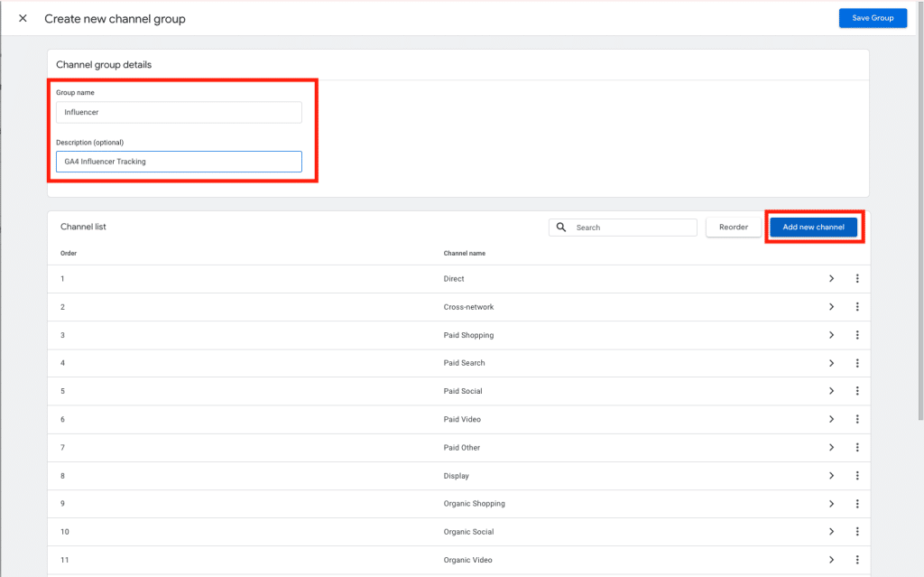Image resolution: width=924 pixels, height=577 pixels.
Task: Click the Add new channel button
Action: pos(813,228)
